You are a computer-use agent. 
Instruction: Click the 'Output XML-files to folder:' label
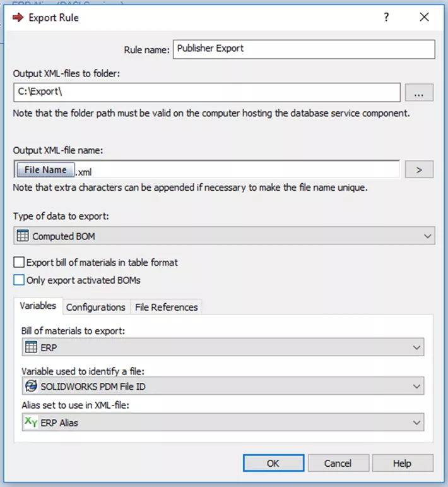click(66, 74)
